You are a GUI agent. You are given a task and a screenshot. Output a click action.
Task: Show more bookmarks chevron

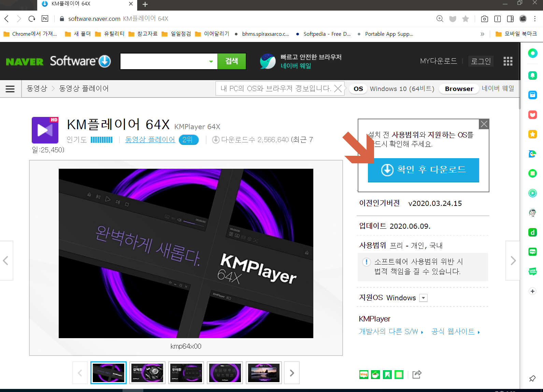click(482, 34)
